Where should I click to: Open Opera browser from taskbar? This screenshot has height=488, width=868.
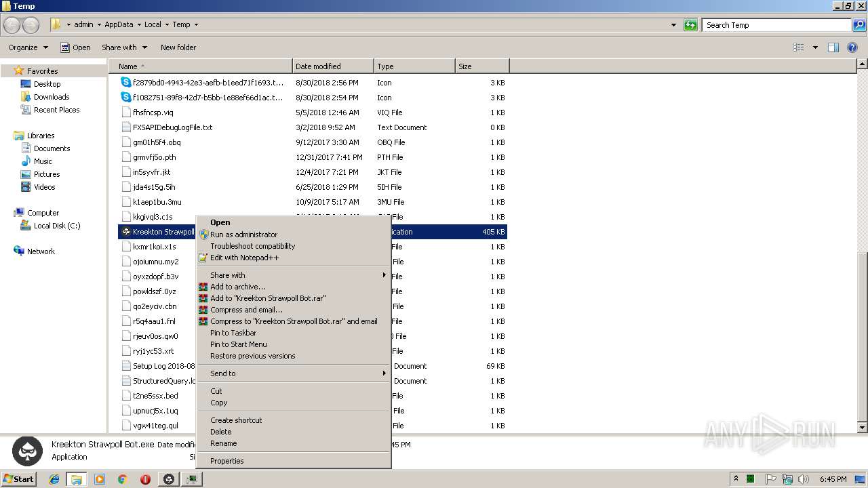[145, 479]
